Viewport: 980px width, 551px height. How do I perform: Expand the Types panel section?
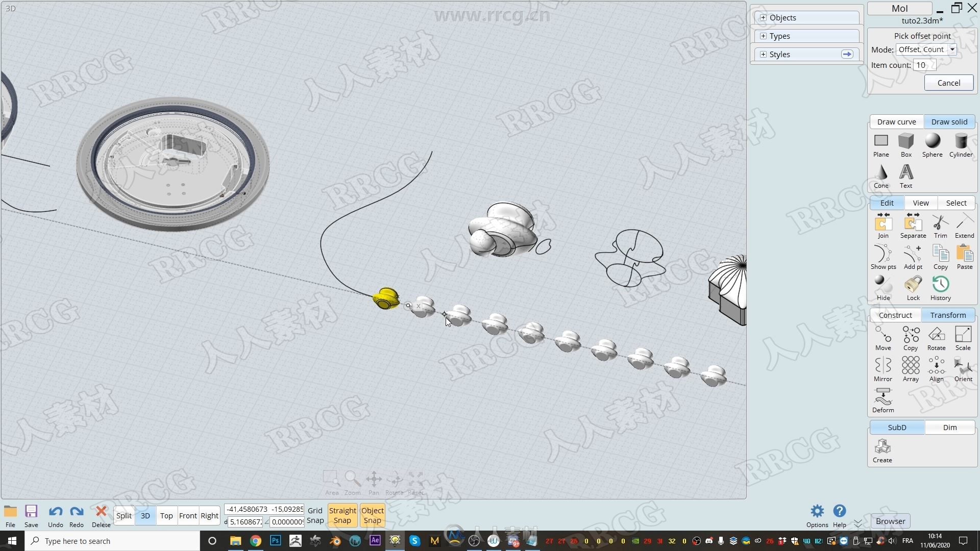pos(763,36)
